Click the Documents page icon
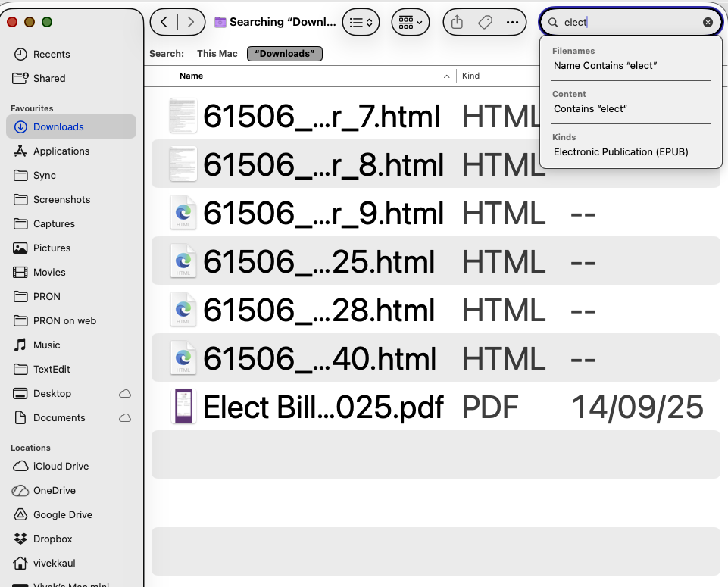728x587 pixels. click(20, 417)
